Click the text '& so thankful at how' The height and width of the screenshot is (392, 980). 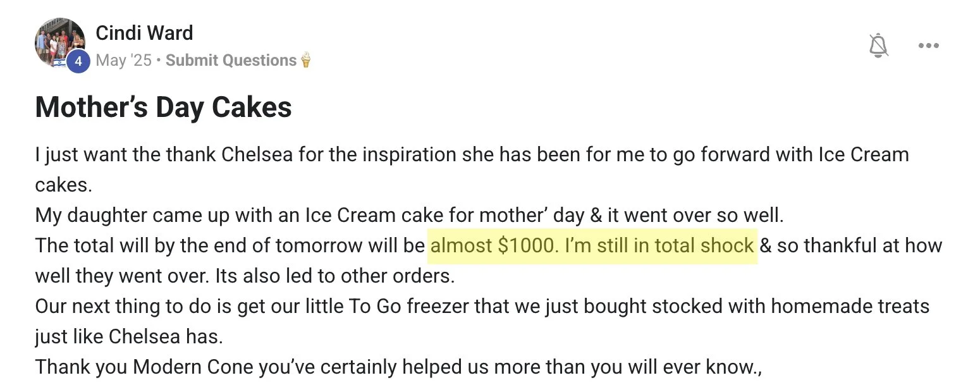click(850, 245)
